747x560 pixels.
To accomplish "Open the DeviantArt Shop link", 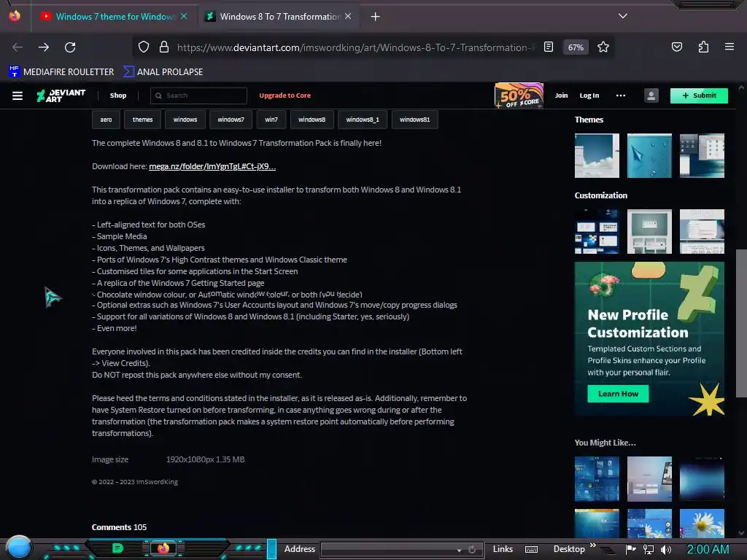I will pyautogui.click(x=118, y=96).
